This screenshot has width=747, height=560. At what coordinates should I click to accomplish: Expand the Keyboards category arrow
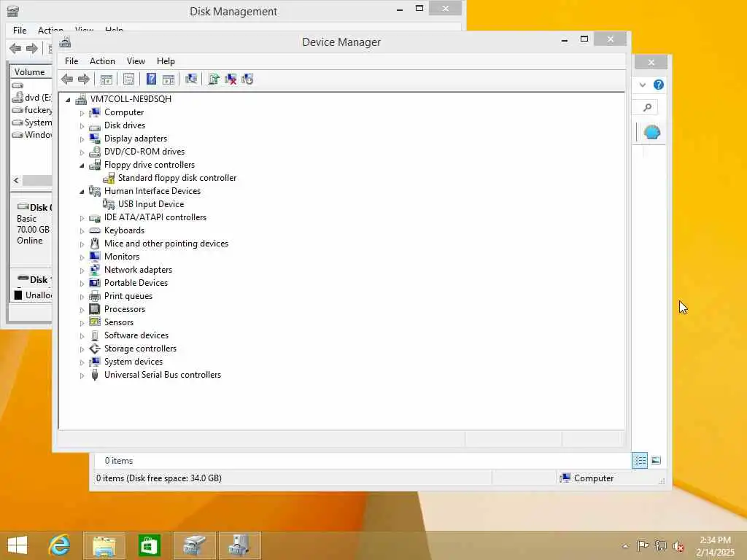coord(82,231)
